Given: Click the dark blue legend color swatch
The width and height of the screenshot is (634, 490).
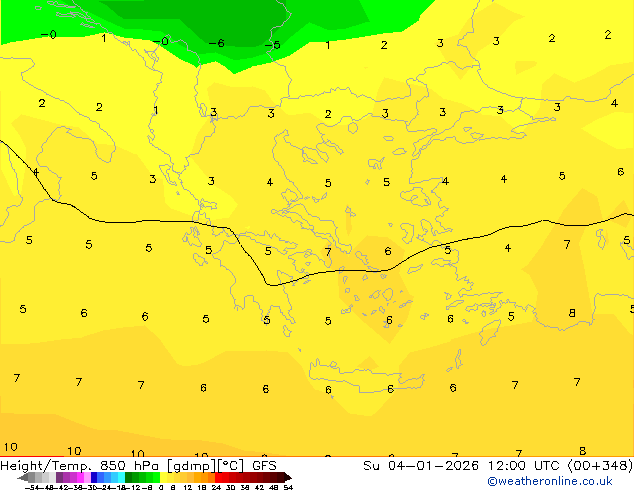Looking at the screenshot, I should (94, 477).
